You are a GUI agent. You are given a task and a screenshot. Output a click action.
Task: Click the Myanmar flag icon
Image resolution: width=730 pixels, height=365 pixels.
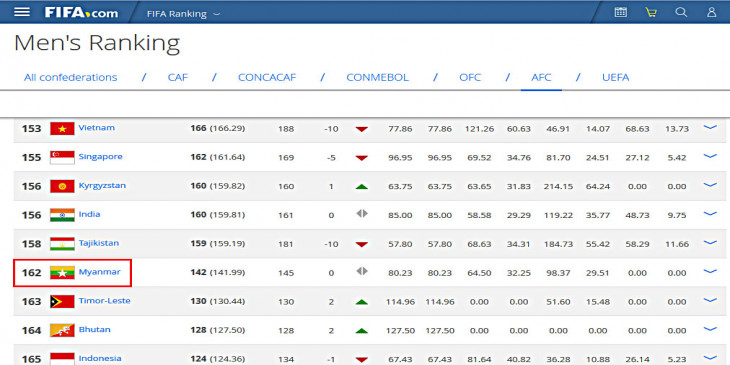(x=62, y=272)
